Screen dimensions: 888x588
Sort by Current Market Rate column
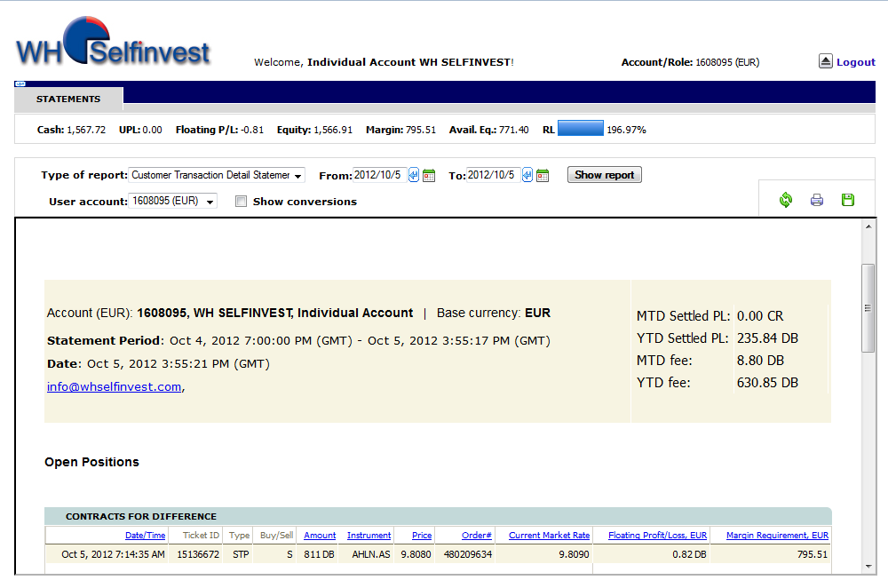point(550,536)
